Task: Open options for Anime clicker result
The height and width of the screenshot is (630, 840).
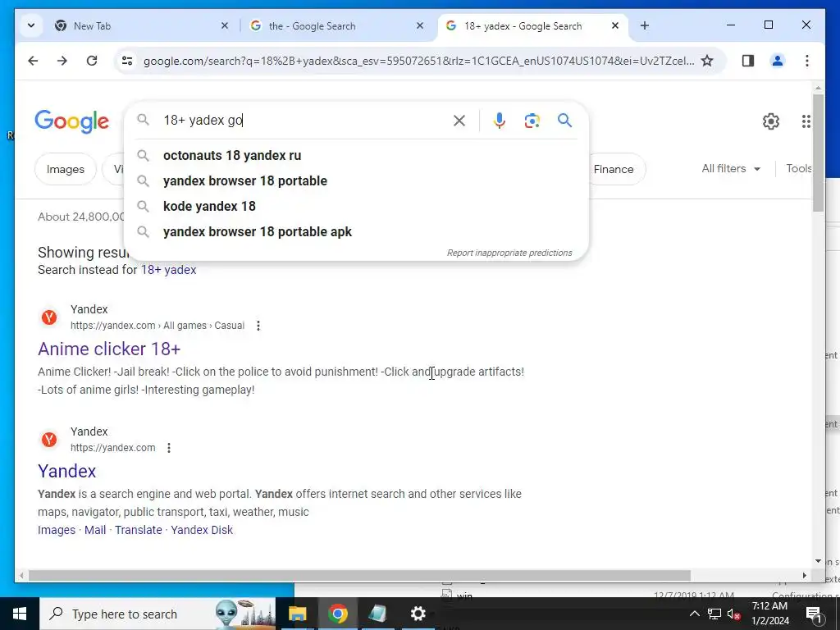Action: 258,326
